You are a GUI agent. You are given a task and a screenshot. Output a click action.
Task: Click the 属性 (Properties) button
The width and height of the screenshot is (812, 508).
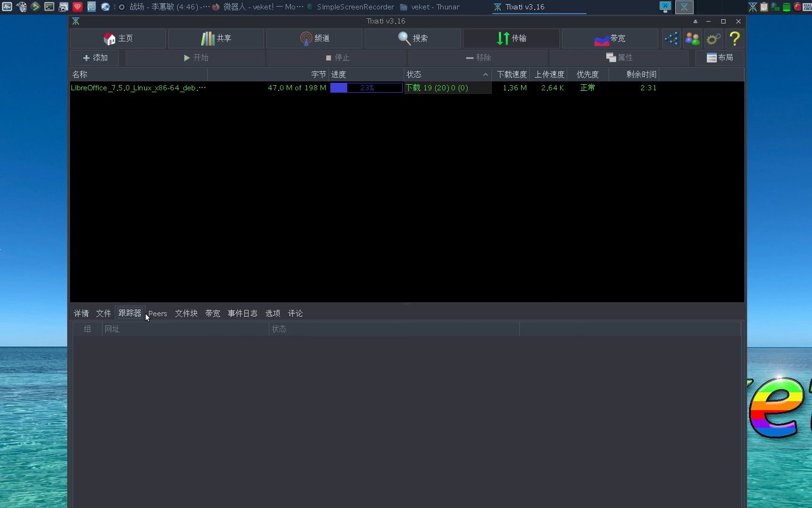619,58
